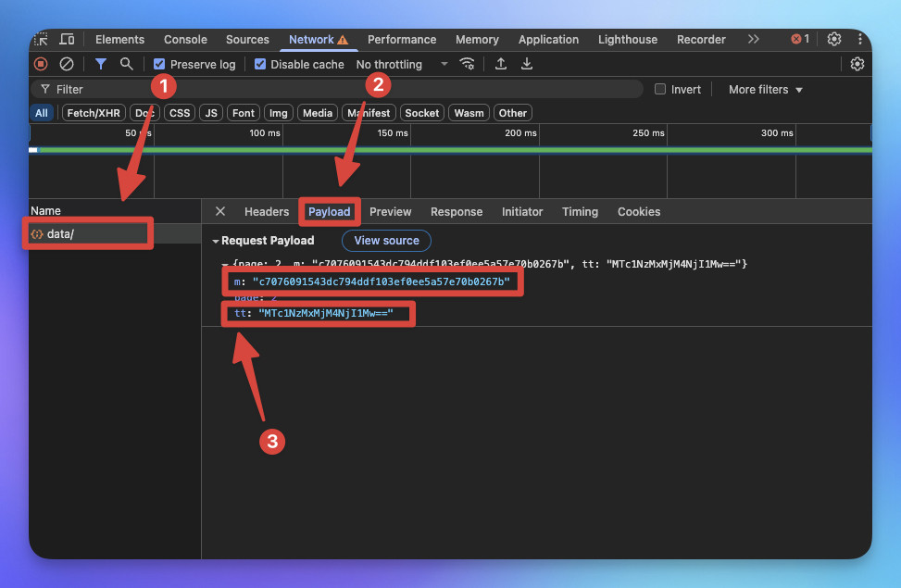Focus the Filter text field
Screen dimensions: 901x588
(337, 89)
